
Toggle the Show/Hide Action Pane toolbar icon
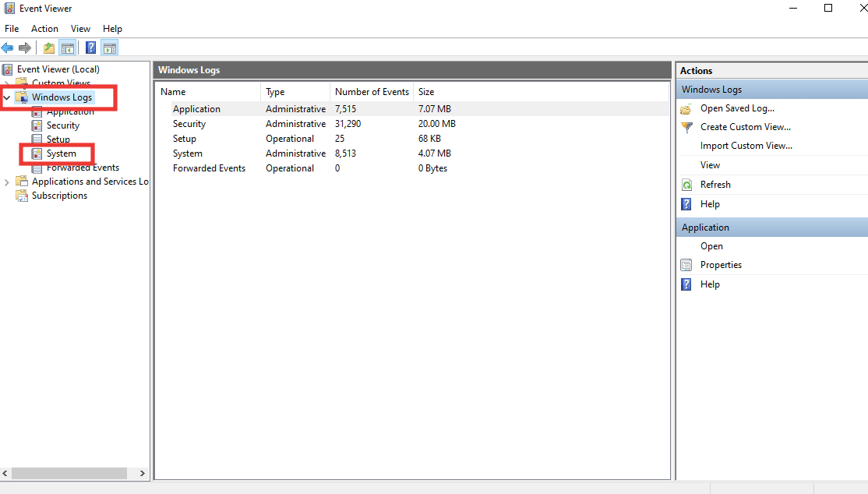(x=109, y=48)
